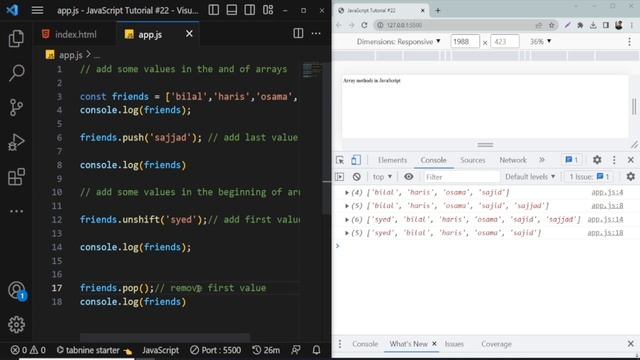Click the viewport width field 1988
This screenshot has height=360, width=640.
tap(465, 42)
